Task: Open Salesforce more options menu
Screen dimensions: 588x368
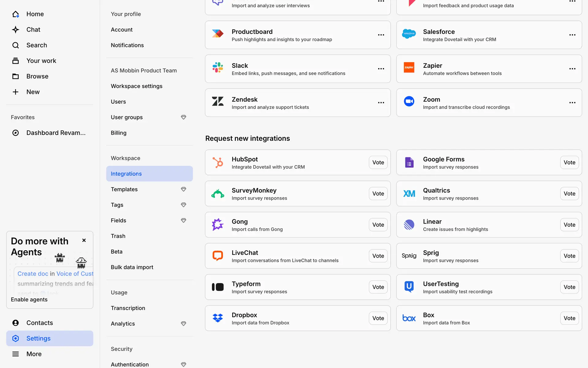Action: [x=572, y=35]
